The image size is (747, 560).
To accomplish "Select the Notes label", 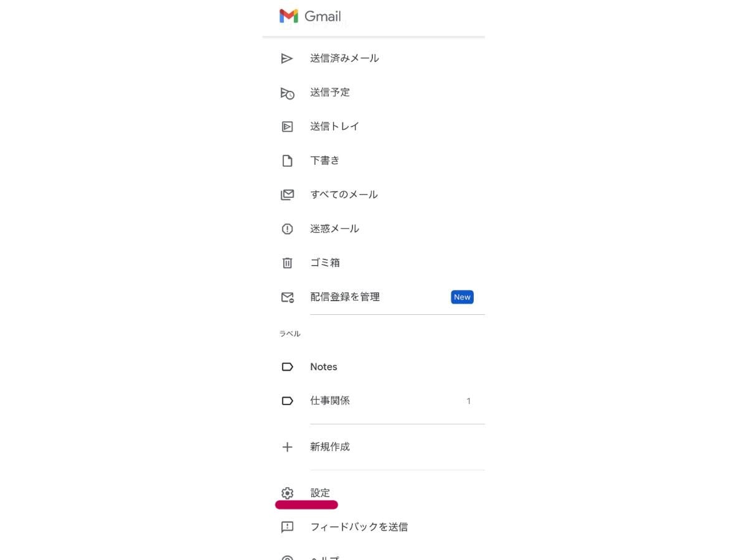I will tap(324, 366).
